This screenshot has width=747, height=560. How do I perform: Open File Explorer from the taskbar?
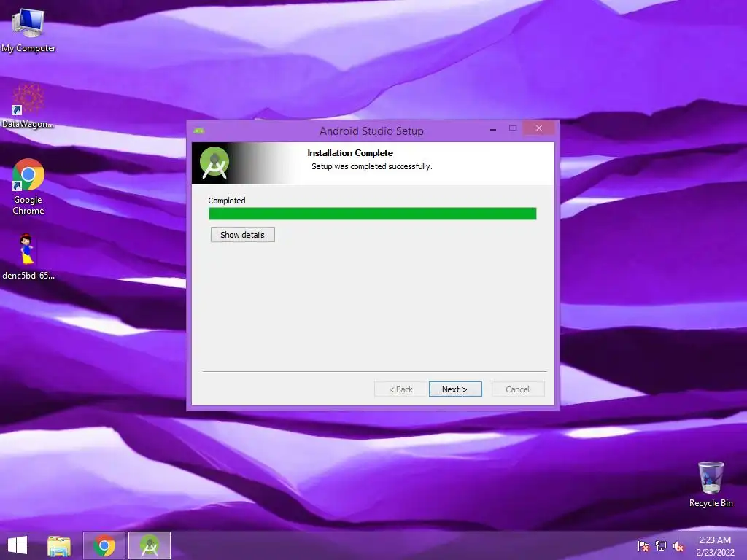tap(59, 545)
